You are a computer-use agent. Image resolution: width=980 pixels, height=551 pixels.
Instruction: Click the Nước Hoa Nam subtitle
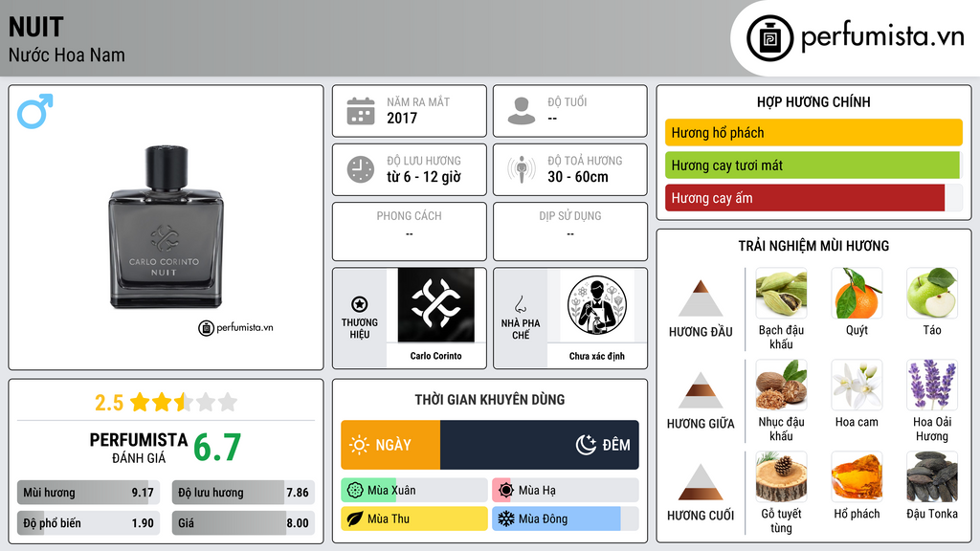tap(67, 55)
